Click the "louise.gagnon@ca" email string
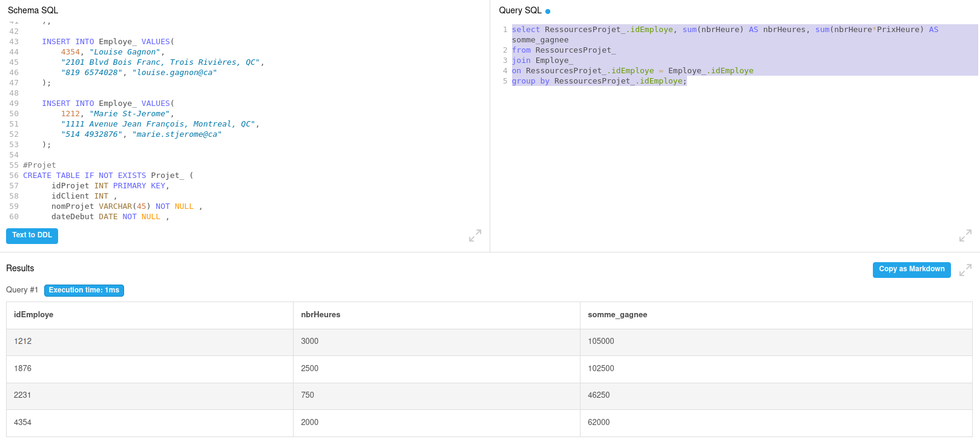 tap(174, 73)
